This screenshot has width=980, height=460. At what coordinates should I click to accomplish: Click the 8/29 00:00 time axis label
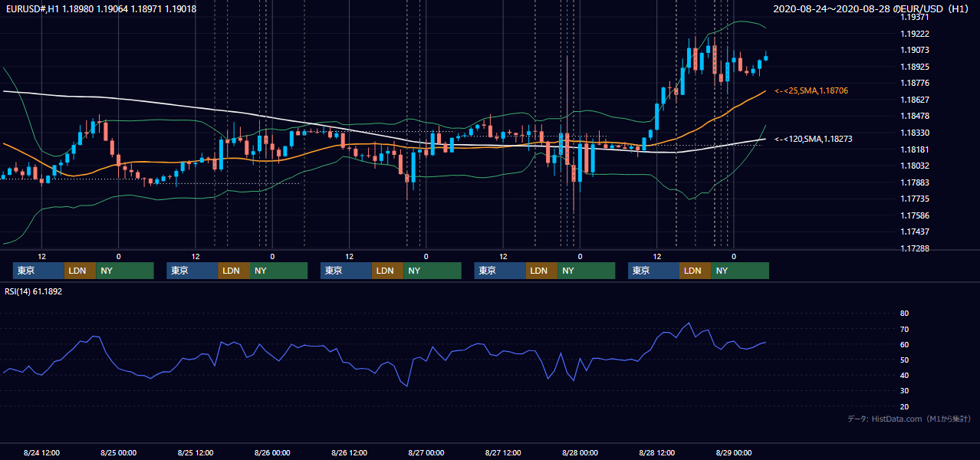pyautogui.click(x=734, y=453)
